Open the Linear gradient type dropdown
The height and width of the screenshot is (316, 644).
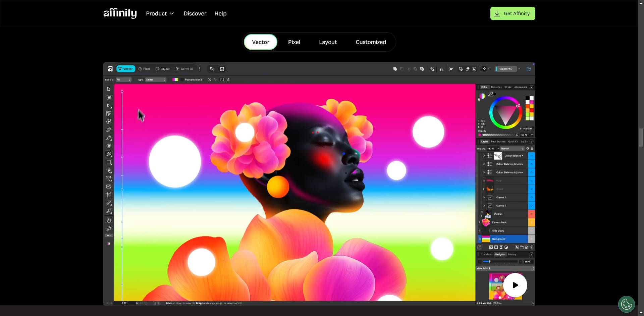pos(155,80)
